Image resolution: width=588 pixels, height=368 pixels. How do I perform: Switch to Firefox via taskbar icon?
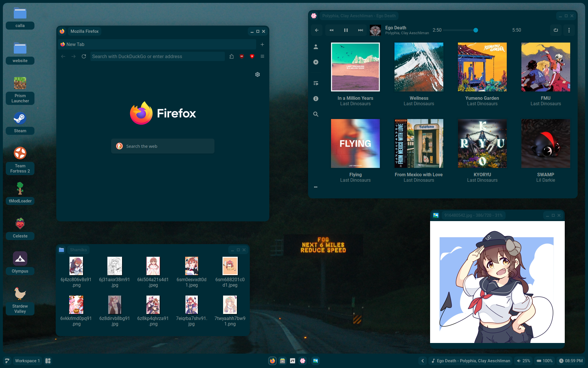[272, 361]
